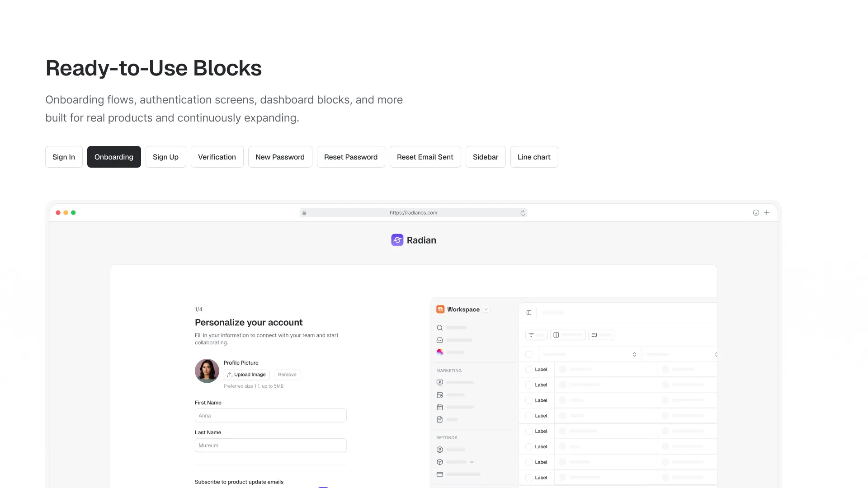
Task: Click the credit card Settings icon
Action: pos(439,474)
